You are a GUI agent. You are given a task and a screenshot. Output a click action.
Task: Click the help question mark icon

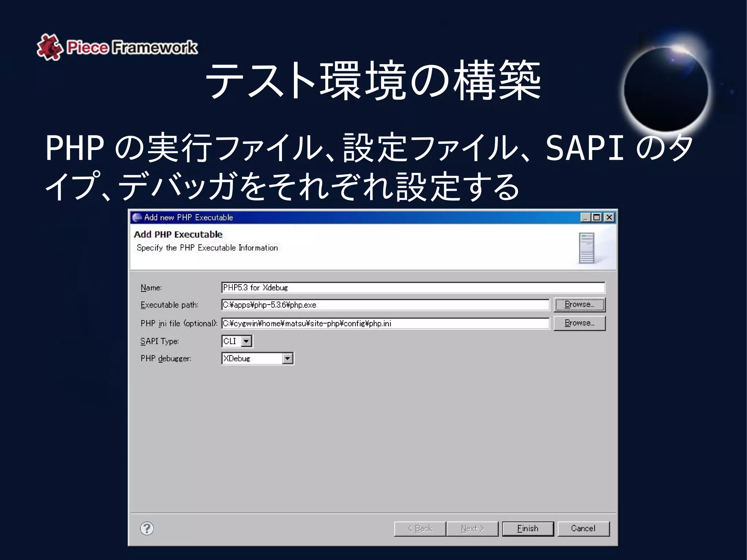click(147, 528)
